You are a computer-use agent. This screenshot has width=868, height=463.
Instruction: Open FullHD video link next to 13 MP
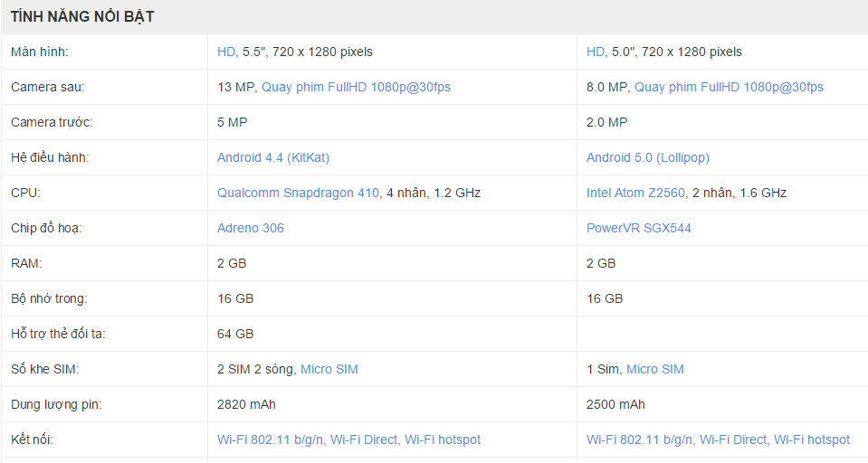(356, 87)
